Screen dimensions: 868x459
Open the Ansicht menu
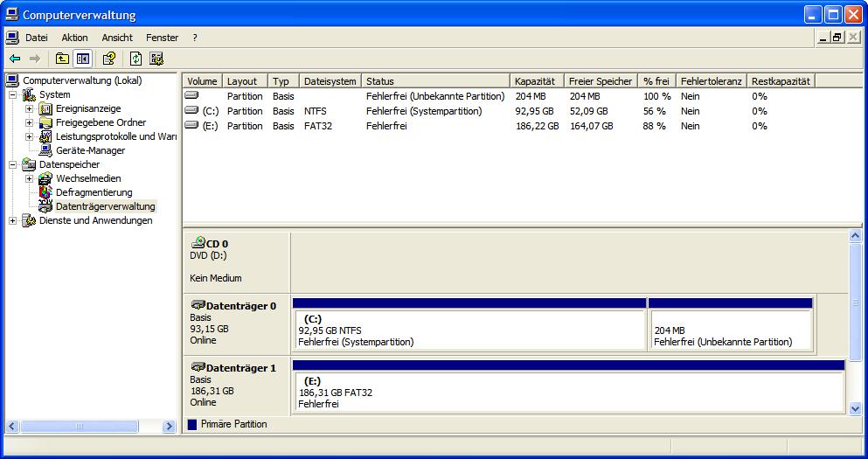[x=117, y=38]
